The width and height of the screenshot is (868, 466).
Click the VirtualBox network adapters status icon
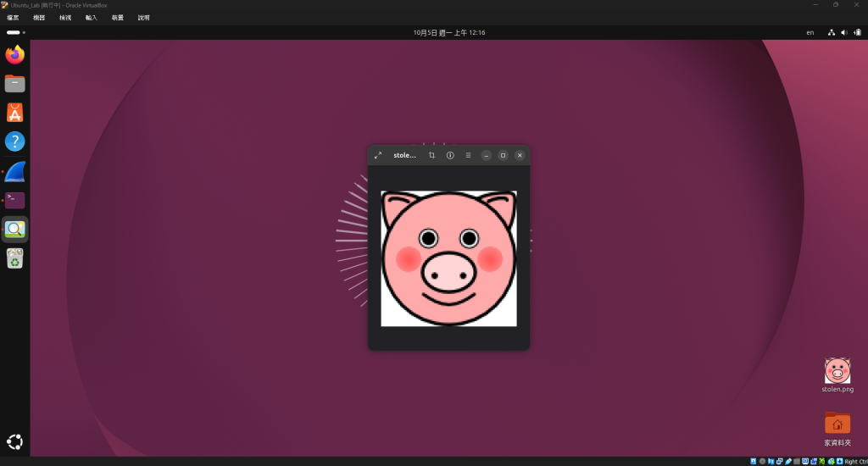[x=780, y=461]
